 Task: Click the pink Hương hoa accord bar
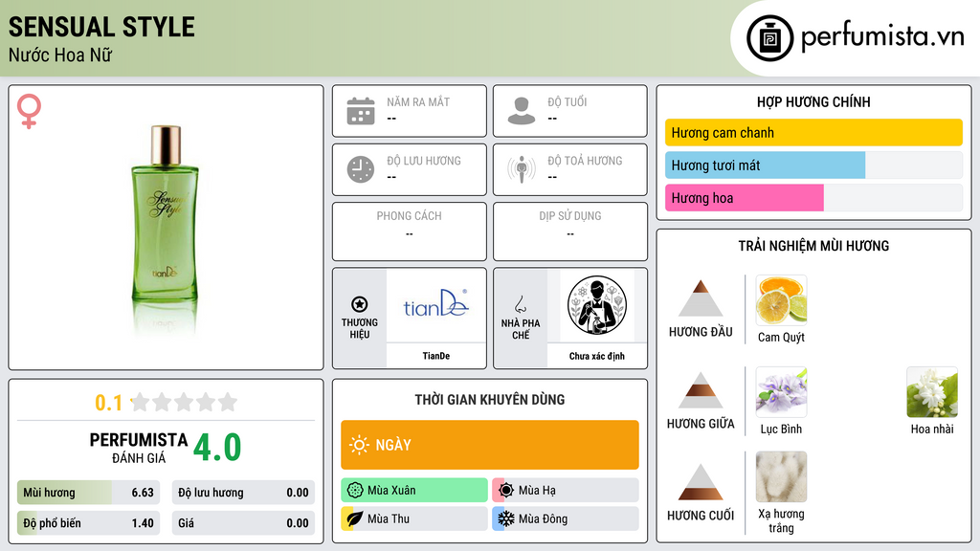pos(745,197)
